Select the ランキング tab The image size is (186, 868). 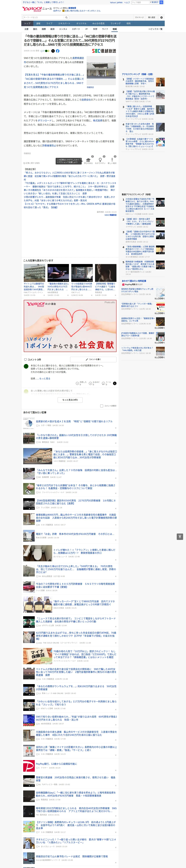point(115,24)
